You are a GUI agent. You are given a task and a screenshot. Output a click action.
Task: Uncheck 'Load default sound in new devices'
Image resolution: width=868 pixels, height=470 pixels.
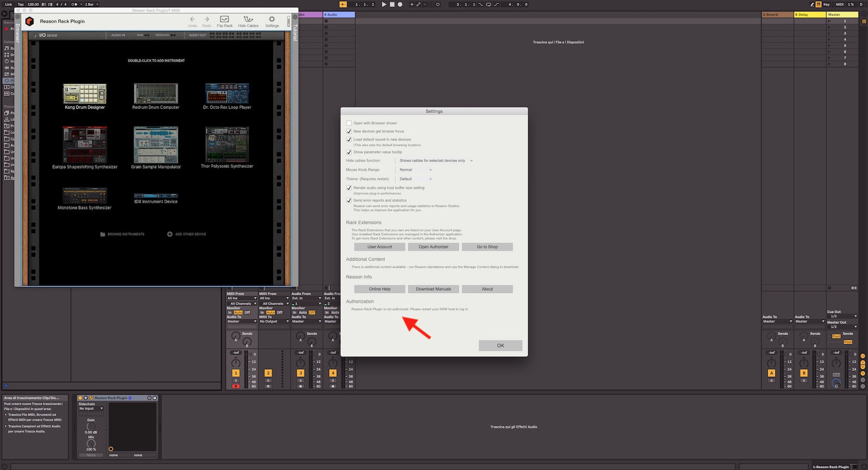[349, 139]
